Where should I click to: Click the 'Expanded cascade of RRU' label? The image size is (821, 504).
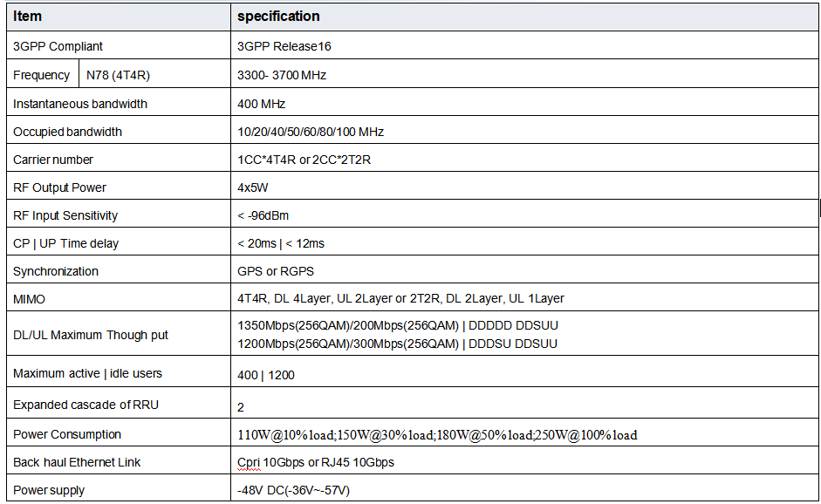86,405
